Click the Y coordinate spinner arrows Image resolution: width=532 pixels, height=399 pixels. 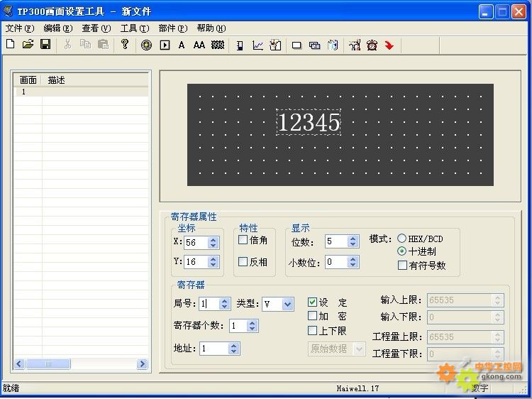pyautogui.click(x=213, y=262)
